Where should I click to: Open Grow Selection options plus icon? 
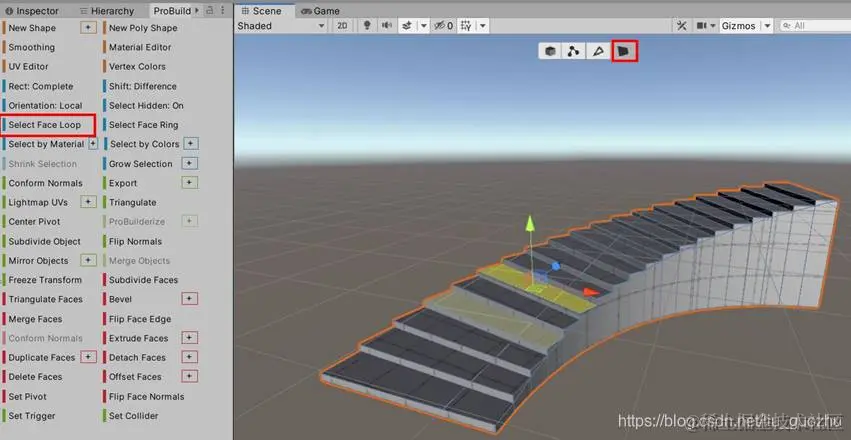click(189, 163)
